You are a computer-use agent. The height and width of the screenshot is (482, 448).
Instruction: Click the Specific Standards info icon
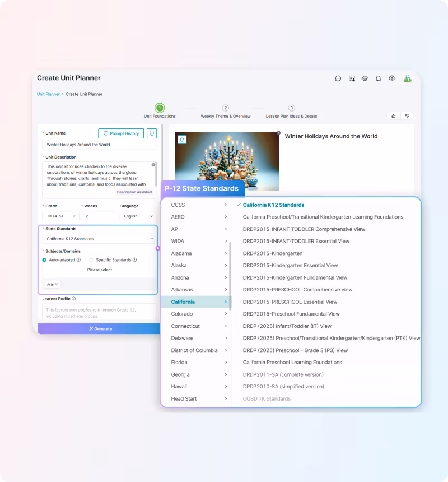[x=135, y=259]
